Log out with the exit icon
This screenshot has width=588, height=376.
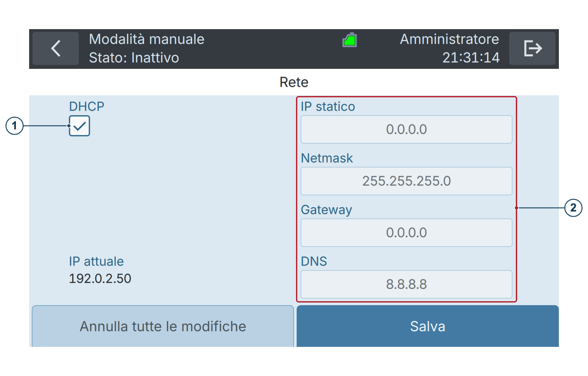[x=532, y=48]
